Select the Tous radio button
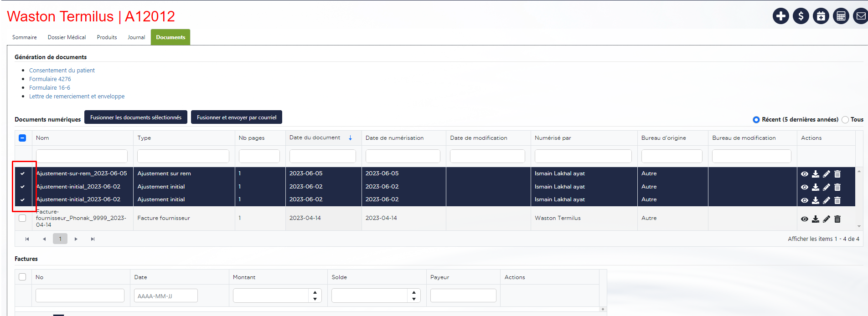Viewport: 868px width, 316px height. click(x=845, y=120)
